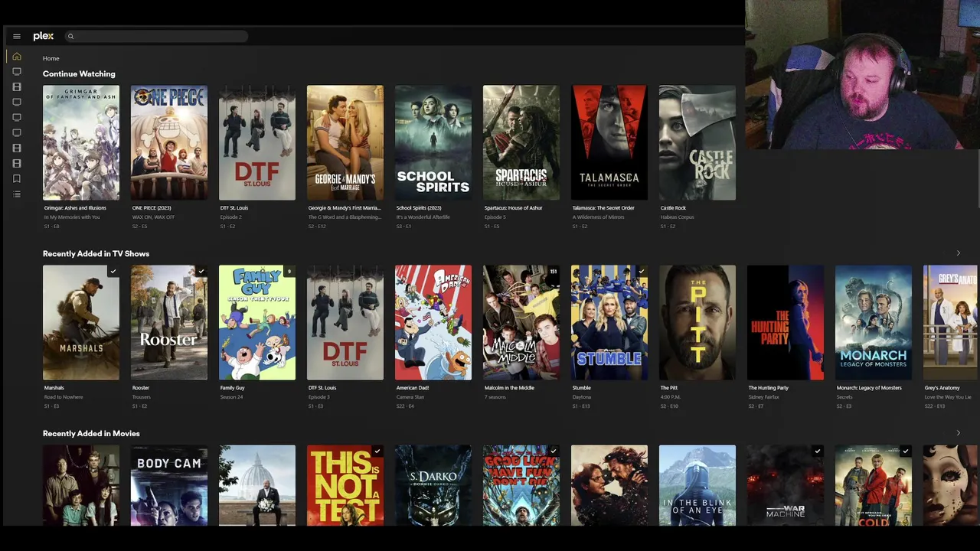Click the webcam overlay video feed
The height and width of the screenshot is (551, 980).
pos(862,74)
